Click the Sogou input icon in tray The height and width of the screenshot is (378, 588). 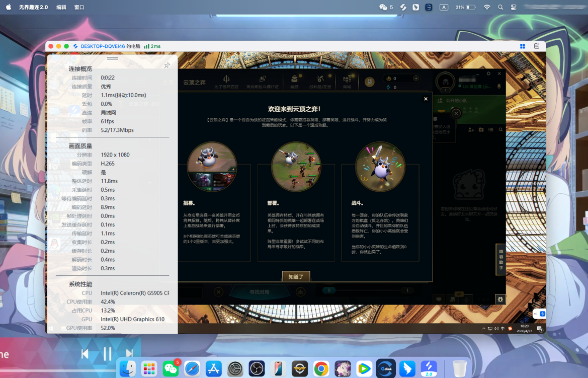(x=510, y=329)
